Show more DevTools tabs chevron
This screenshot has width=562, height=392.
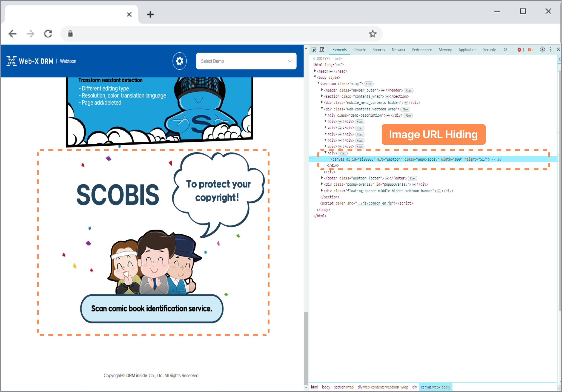click(505, 50)
